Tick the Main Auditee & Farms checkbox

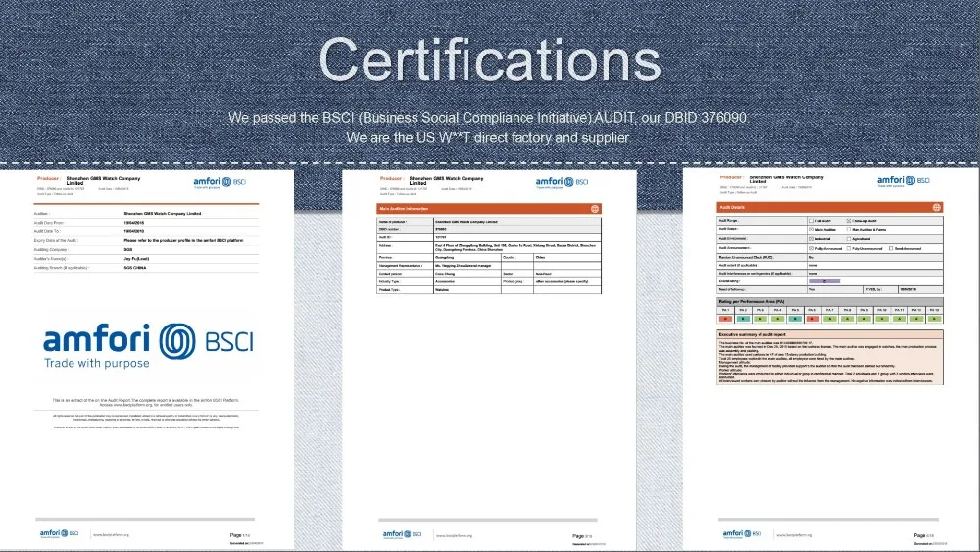[x=848, y=230]
